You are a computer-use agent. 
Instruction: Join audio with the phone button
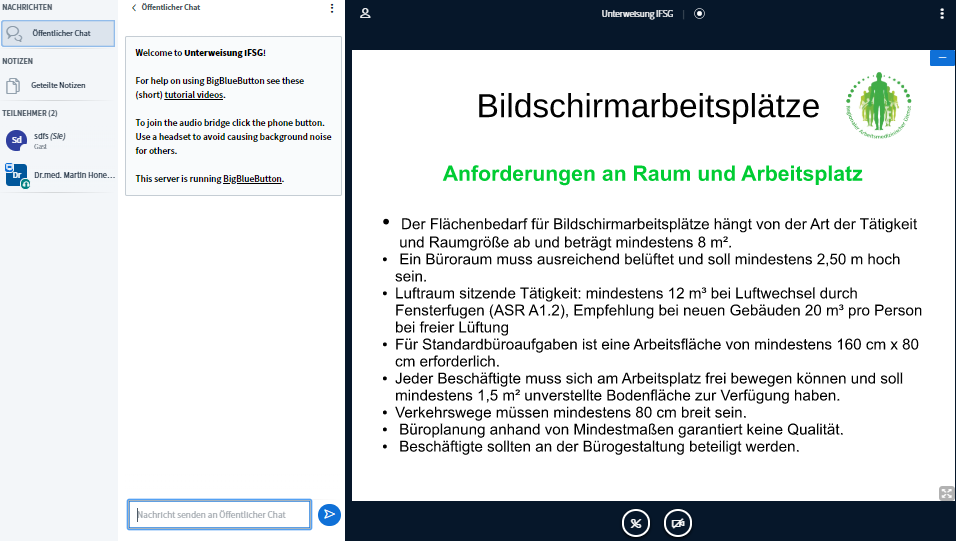[x=636, y=523]
